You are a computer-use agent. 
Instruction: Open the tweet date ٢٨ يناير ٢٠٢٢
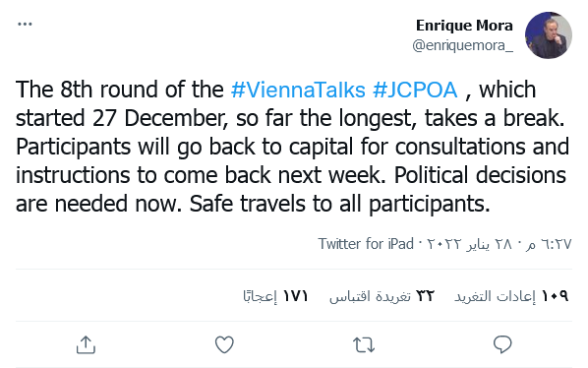pos(469,244)
